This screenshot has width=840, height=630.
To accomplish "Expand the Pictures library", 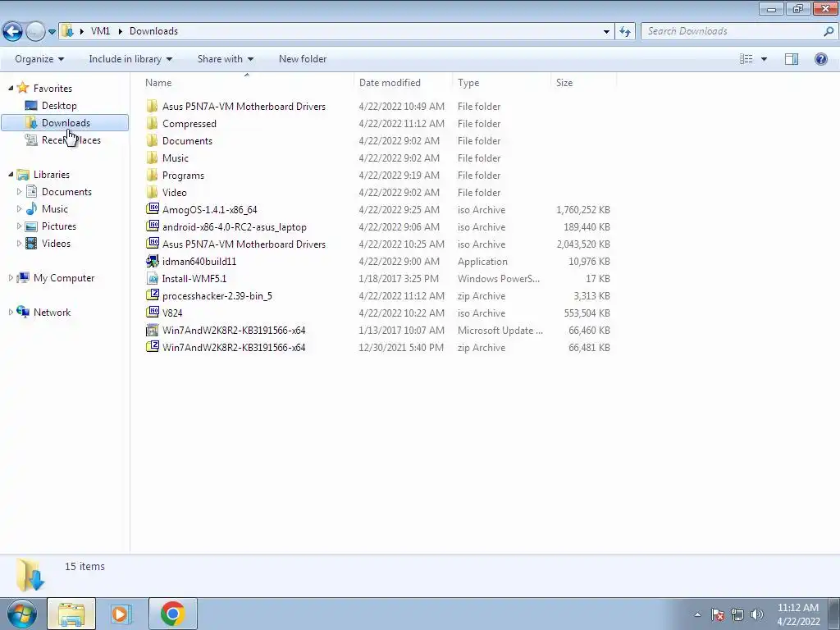I will click(20, 226).
